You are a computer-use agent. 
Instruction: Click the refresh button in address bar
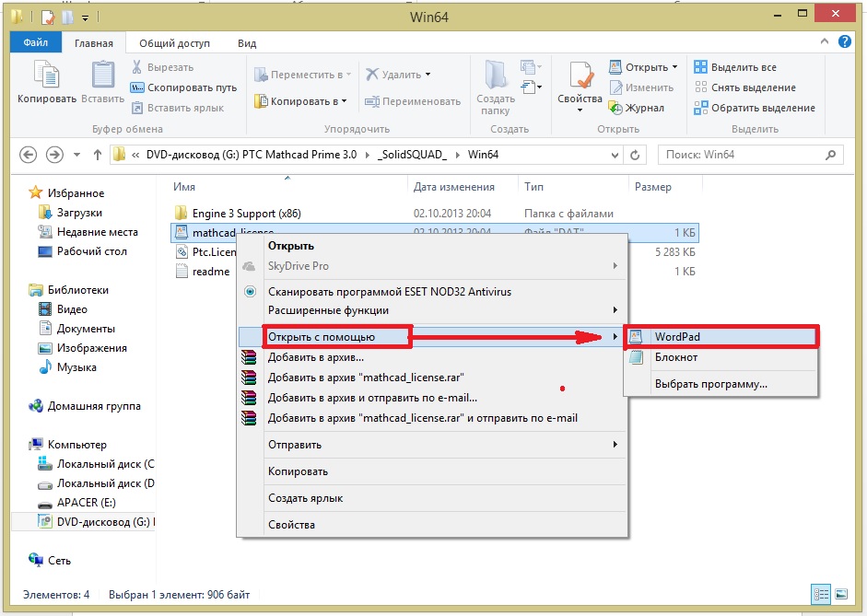click(635, 156)
